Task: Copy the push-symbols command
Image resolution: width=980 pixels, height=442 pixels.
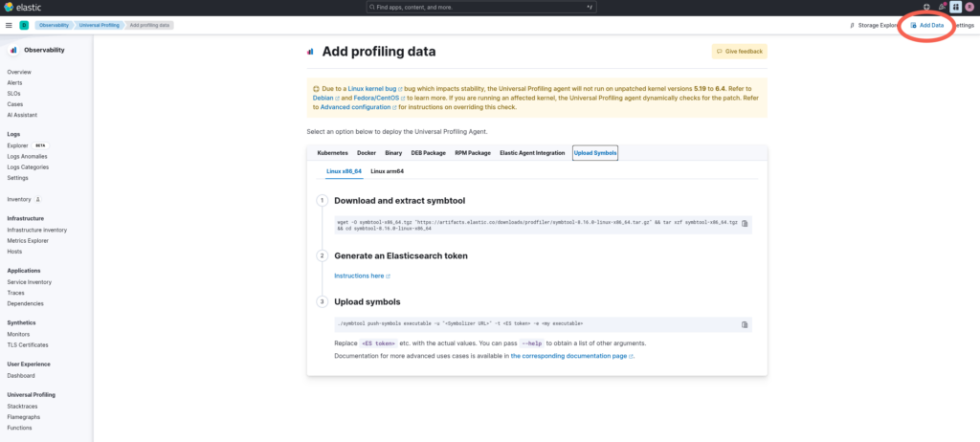Action: 745,323
